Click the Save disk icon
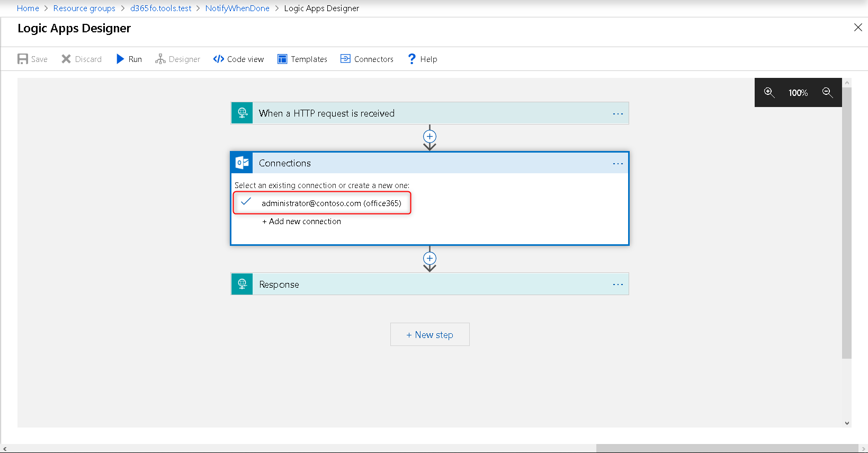 tap(23, 59)
